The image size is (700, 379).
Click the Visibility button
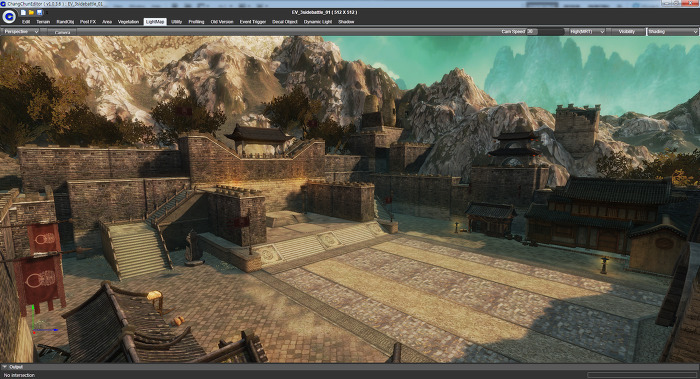pyautogui.click(x=627, y=32)
